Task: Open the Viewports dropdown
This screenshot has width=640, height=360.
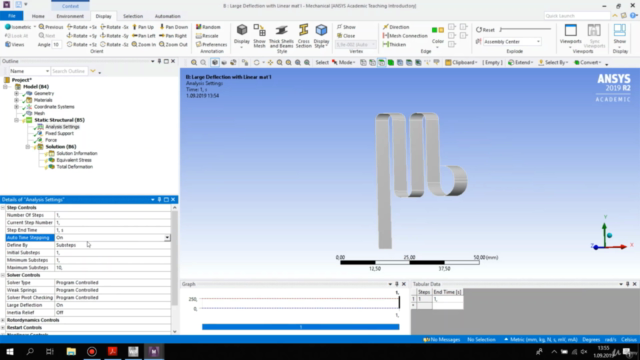Action: (x=570, y=47)
